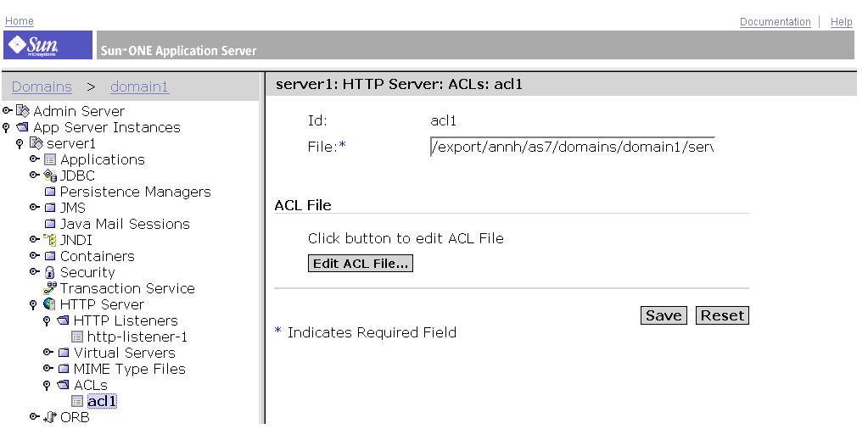The height and width of the screenshot is (440, 868).
Task: Go to Domains breadcrumb link
Action: click(x=42, y=86)
